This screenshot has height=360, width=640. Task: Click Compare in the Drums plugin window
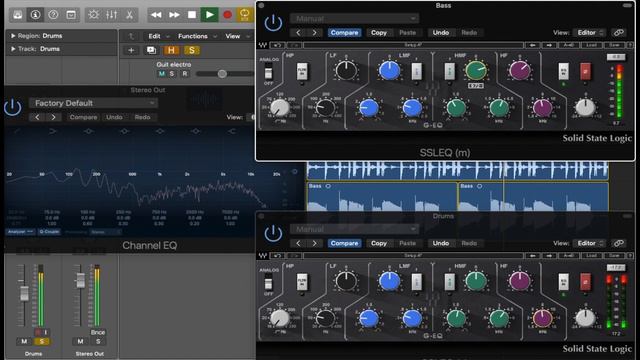pos(344,243)
